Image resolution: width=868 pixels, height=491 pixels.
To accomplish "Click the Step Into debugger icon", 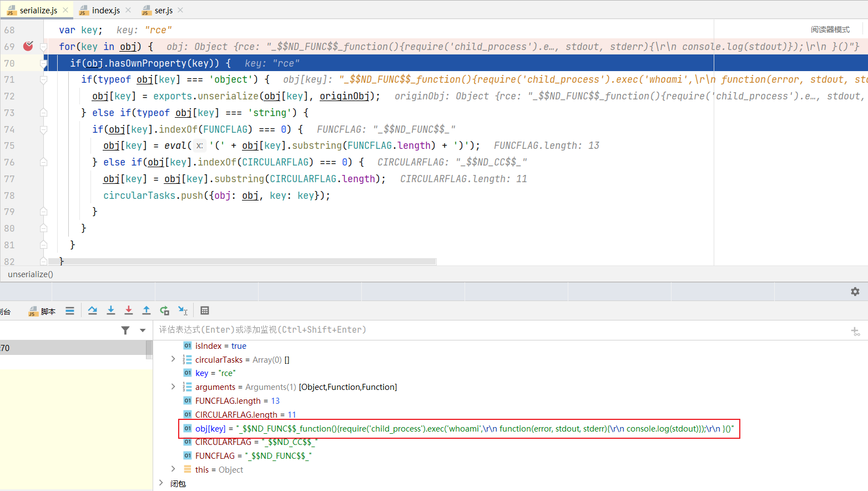I will click(111, 311).
